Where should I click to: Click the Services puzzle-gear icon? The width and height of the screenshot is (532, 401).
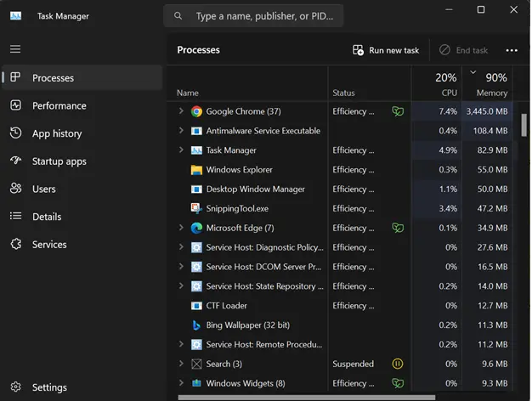point(15,244)
